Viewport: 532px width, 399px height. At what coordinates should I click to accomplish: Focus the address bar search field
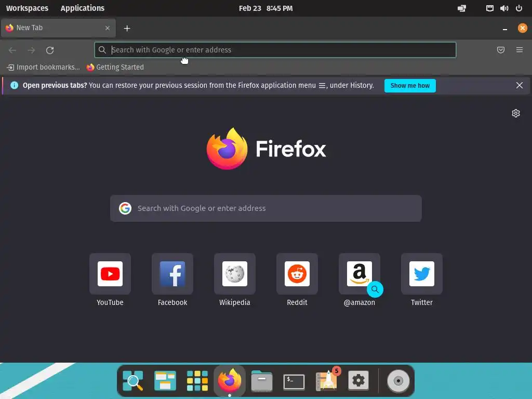click(275, 50)
